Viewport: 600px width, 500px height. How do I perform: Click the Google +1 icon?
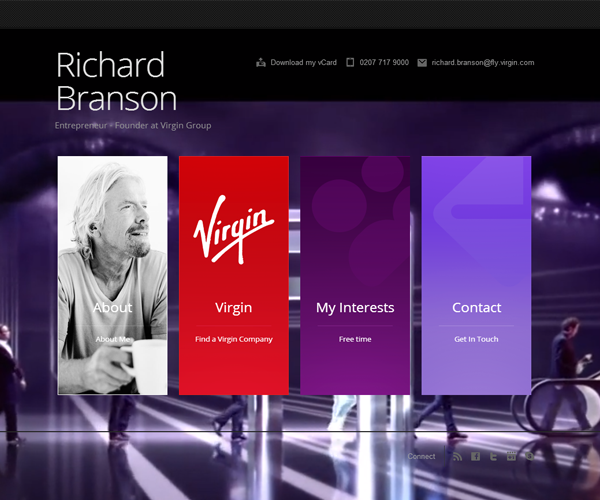(x=512, y=456)
